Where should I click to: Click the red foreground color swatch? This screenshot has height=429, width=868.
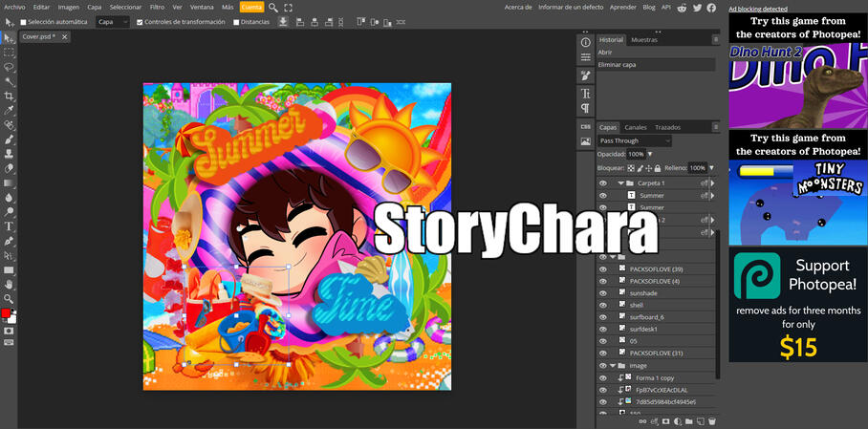coord(6,313)
